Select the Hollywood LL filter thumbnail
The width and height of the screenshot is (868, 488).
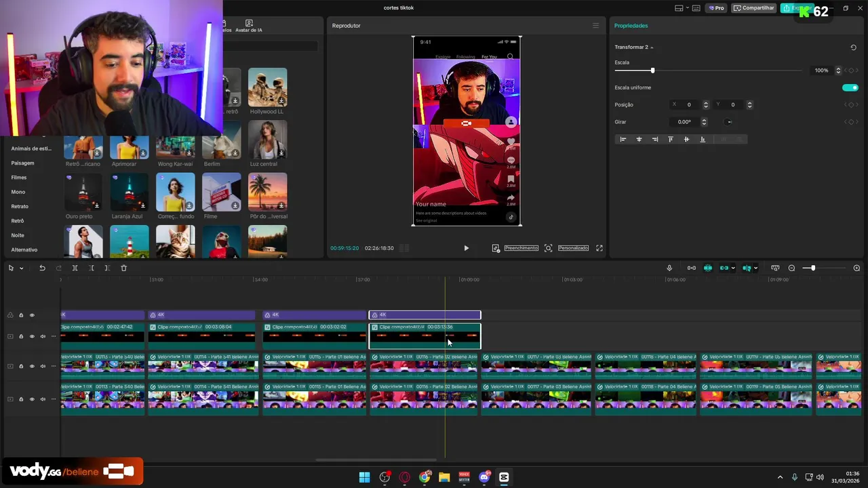click(267, 87)
